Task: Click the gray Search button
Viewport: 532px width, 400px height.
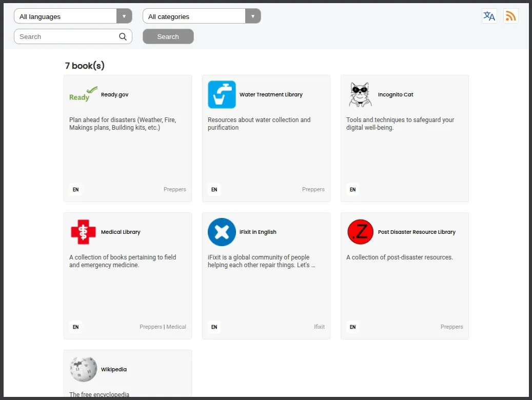Action: pos(168,36)
